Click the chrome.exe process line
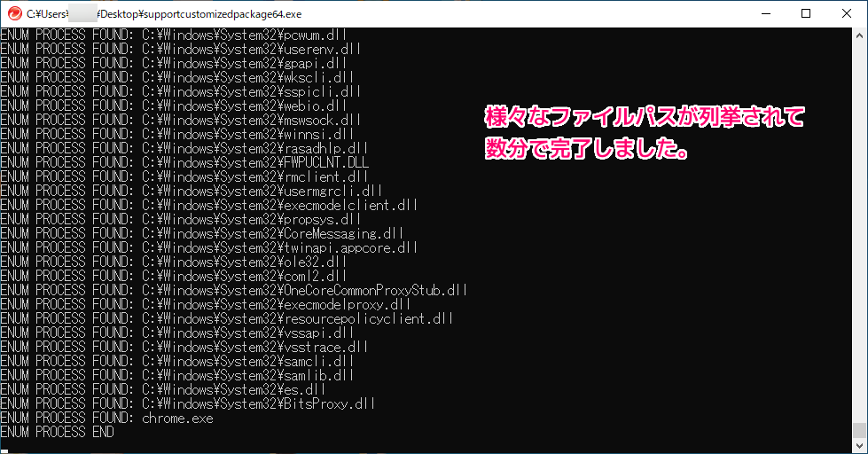This screenshot has height=454, width=868. coord(107,418)
